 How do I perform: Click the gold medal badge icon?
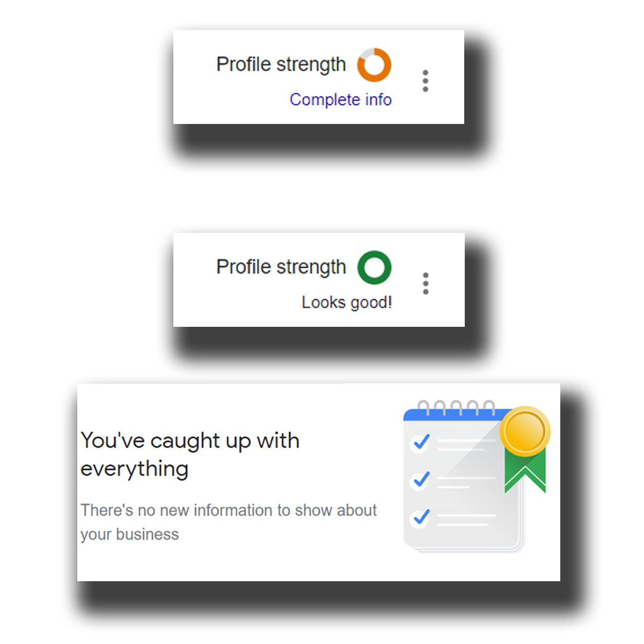[525, 431]
